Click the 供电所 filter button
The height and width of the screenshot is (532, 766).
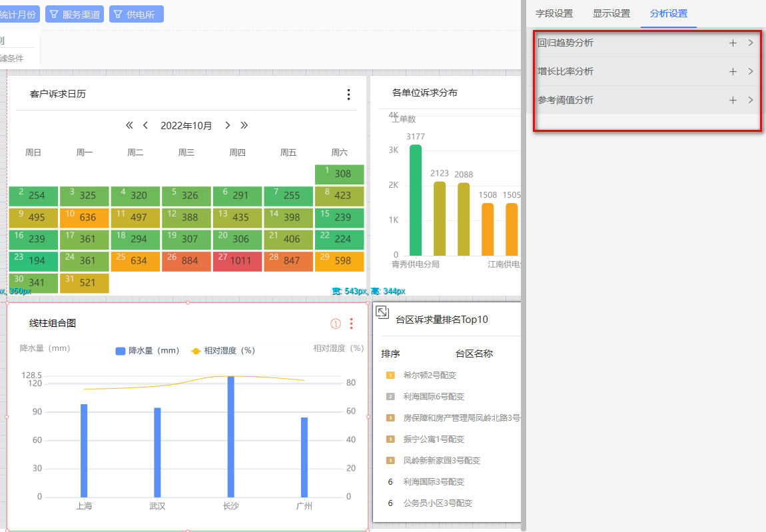tap(136, 15)
